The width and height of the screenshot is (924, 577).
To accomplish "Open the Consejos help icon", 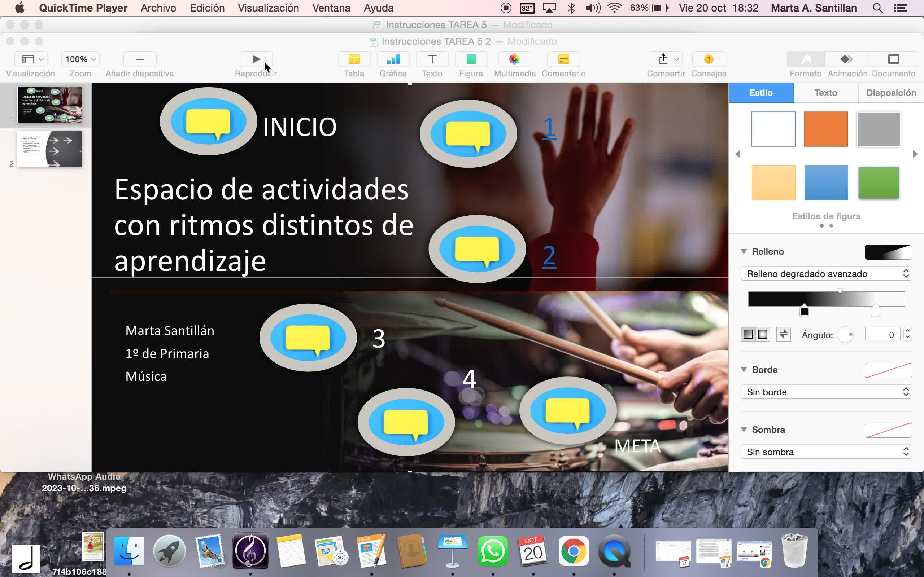I will pos(708,59).
